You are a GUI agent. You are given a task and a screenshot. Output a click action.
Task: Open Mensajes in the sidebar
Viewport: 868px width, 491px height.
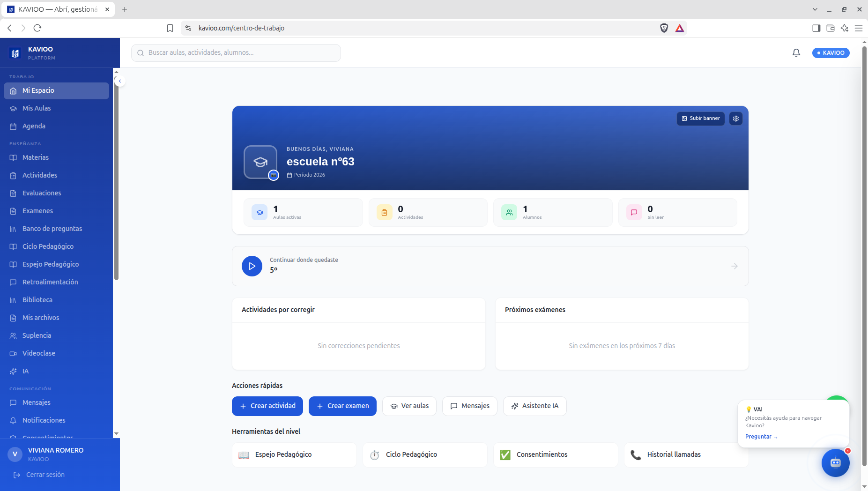coord(56,402)
